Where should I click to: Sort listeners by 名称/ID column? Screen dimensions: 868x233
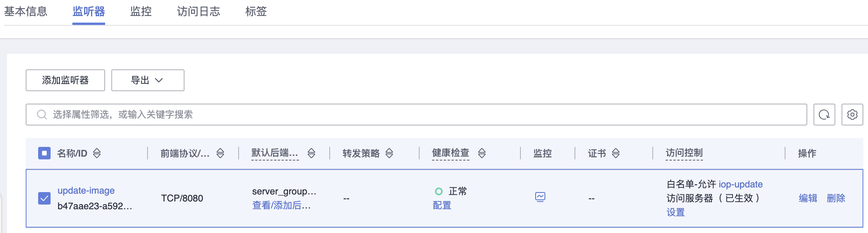97,153
